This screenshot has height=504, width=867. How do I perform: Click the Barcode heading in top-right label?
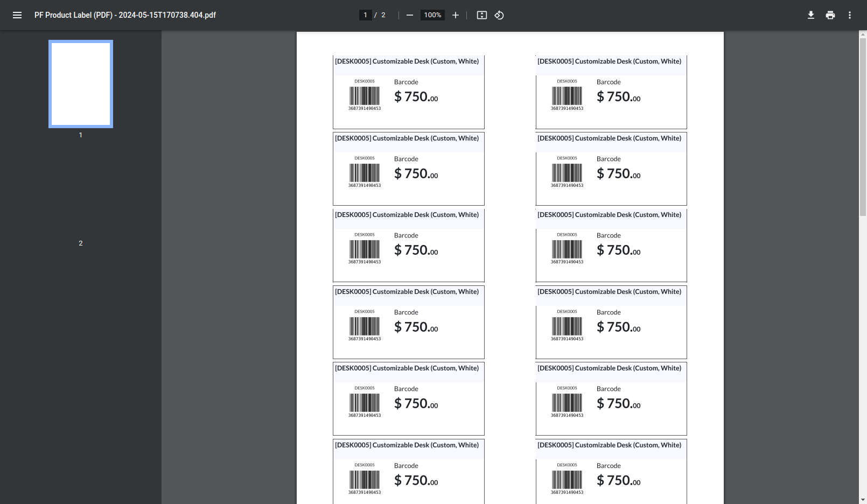(609, 82)
